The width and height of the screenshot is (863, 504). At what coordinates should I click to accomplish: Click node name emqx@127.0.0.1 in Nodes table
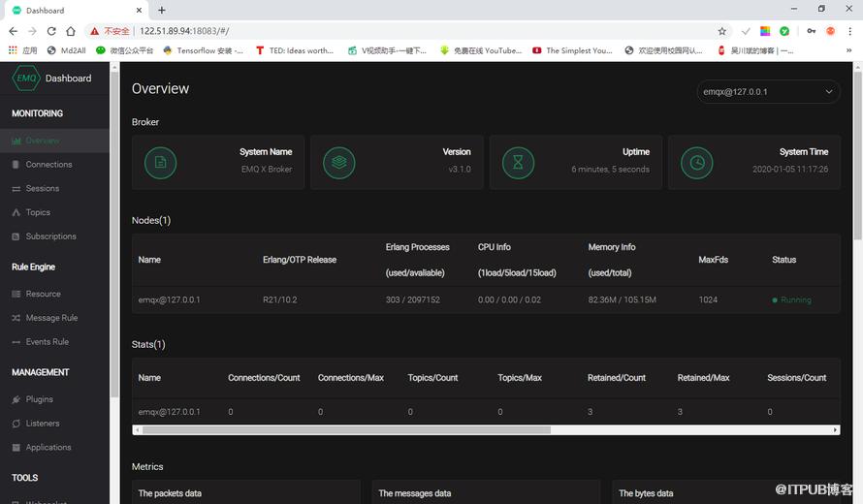click(169, 299)
